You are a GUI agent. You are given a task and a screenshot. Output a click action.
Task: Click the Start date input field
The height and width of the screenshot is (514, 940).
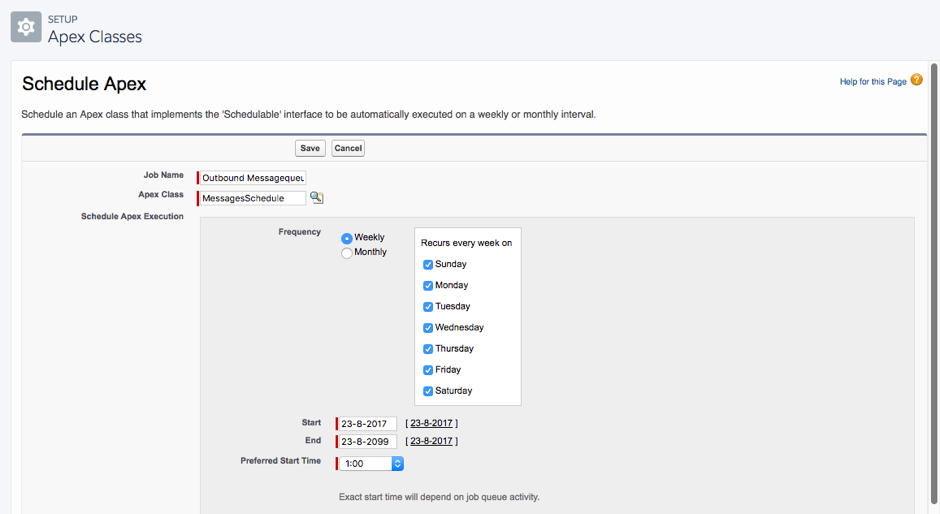point(367,424)
